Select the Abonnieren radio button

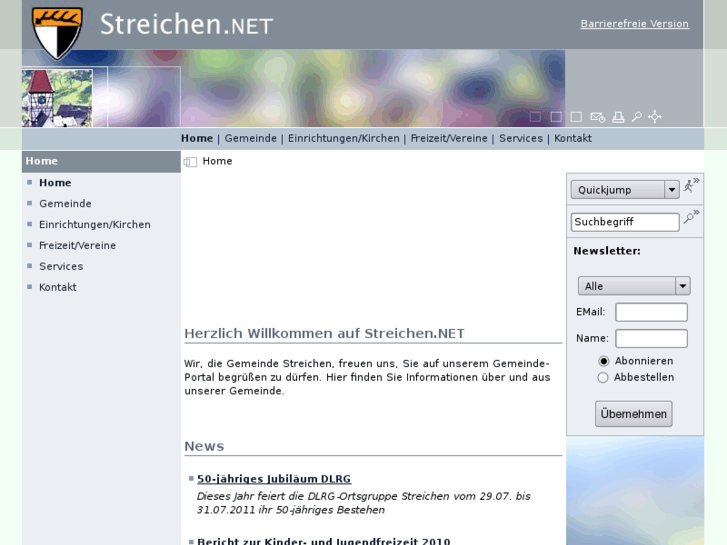point(603,361)
